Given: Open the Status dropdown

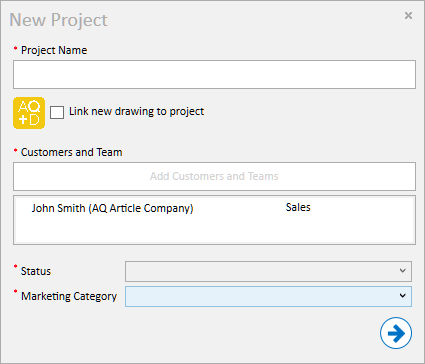Looking at the screenshot, I should click(x=268, y=271).
